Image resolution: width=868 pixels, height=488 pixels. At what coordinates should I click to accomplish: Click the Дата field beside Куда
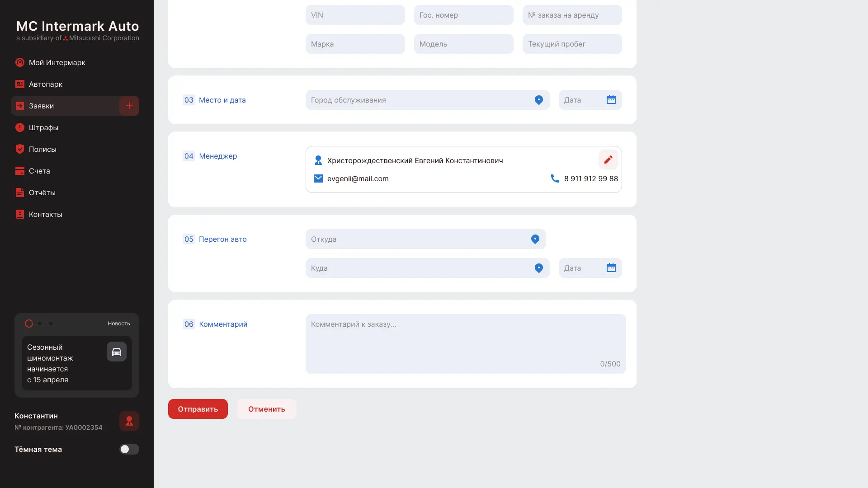coord(590,268)
